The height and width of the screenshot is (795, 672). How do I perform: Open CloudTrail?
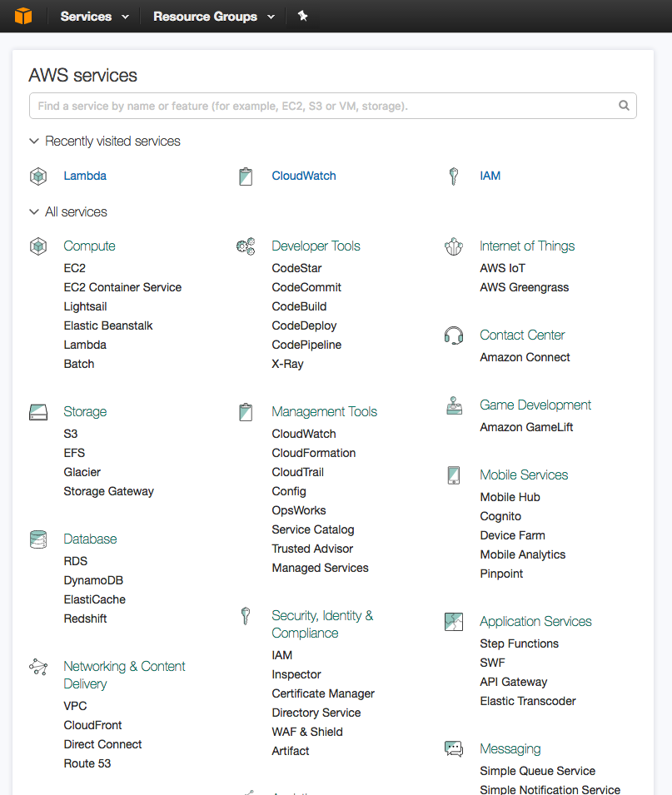pos(298,472)
